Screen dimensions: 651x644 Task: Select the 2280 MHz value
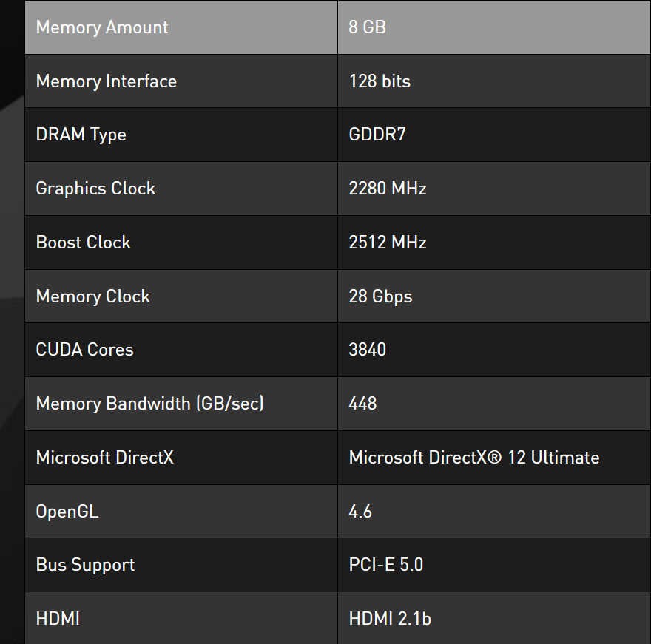(388, 189)
